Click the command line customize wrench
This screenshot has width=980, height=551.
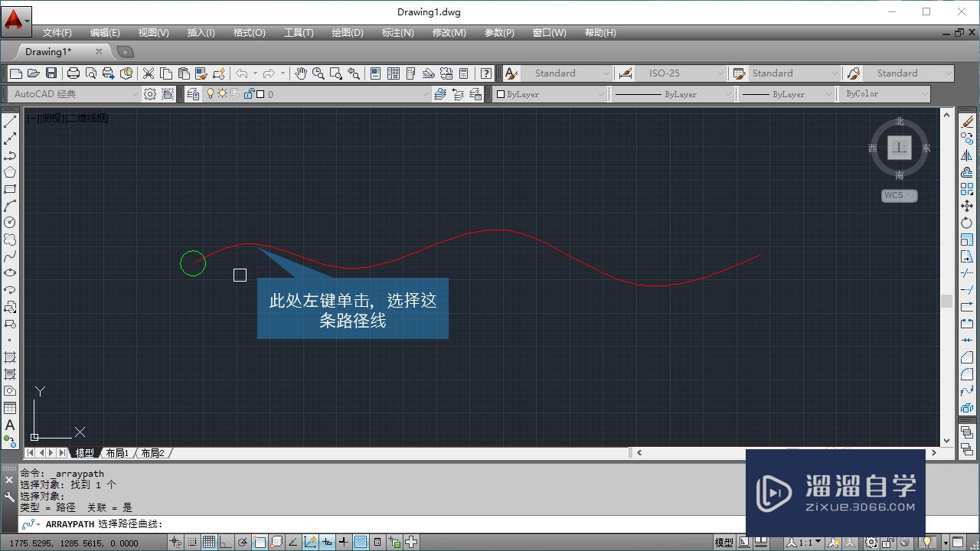pyautogui.click(x=9, y=497)
